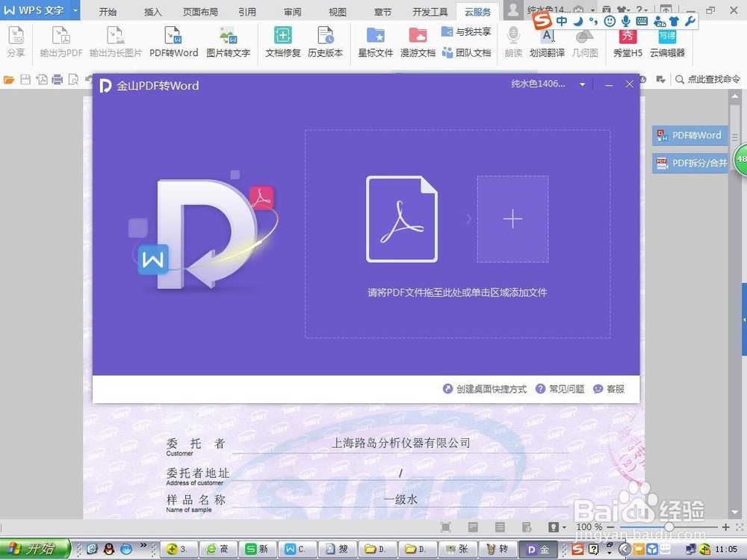The width and height of the screenshot is (747, 560).
Task: Click the Sogou soft keyboard icon
Action: (642, 21)
